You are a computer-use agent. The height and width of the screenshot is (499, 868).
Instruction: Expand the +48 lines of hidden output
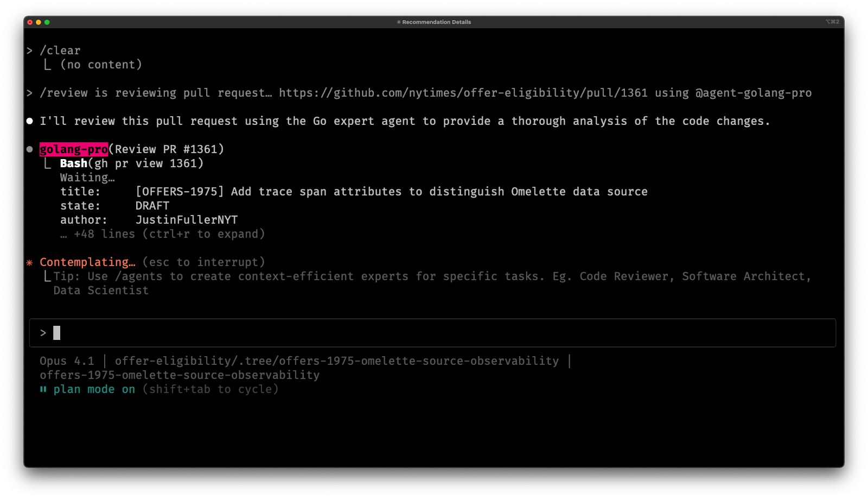[163, 233]
